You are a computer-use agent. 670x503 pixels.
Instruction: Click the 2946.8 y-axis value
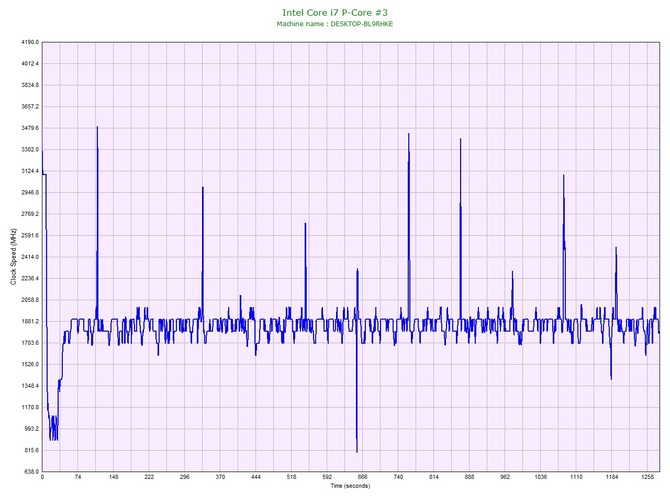30,192
